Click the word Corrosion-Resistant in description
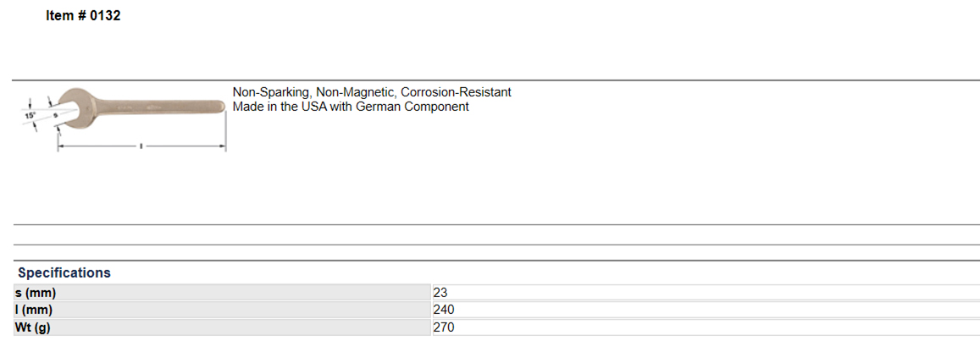The height and width of the screenshot is (352, 980). pos(457,92)
